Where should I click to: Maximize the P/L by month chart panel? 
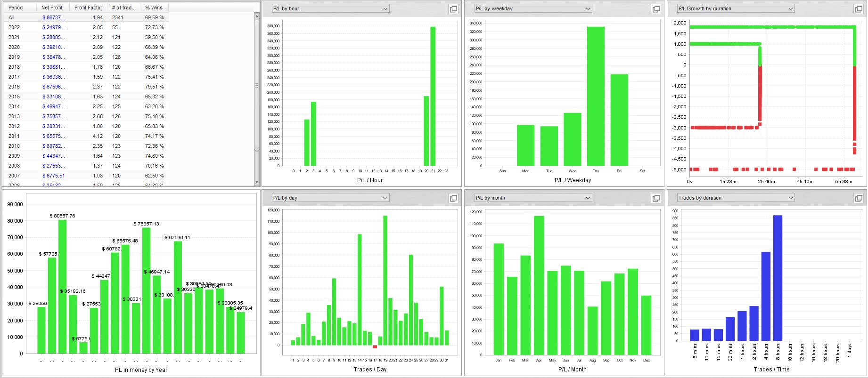pos(656,198)
